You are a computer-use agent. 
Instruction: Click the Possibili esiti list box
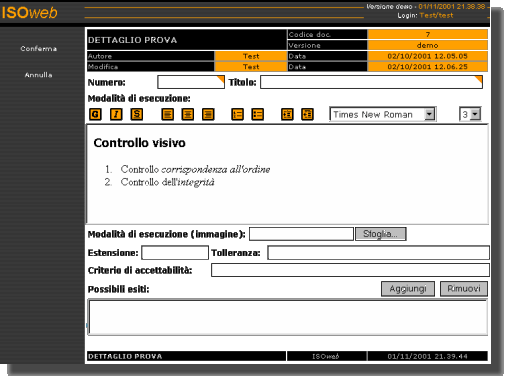pos(288,317)
